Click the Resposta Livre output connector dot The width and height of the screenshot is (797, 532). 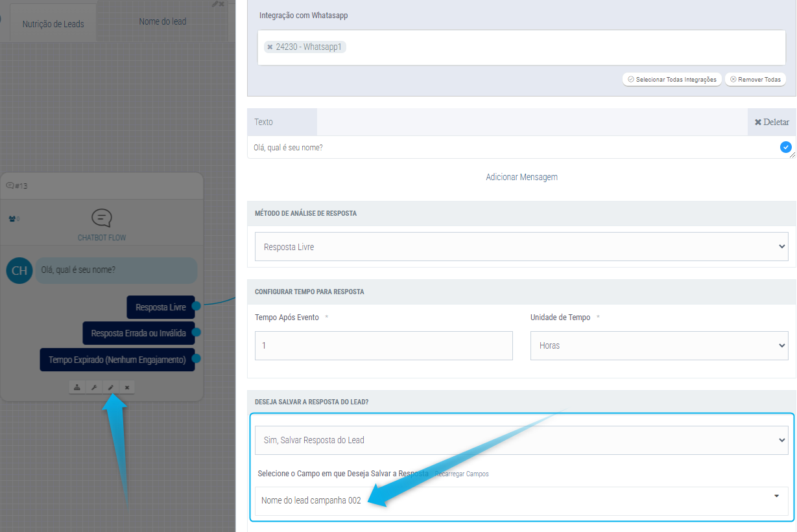[196, 306]
